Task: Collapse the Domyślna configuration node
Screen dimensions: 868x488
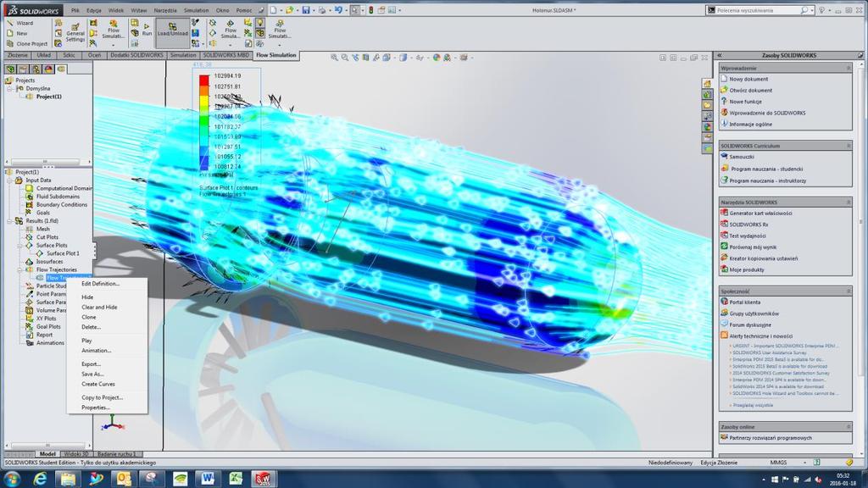Action: 9,88
